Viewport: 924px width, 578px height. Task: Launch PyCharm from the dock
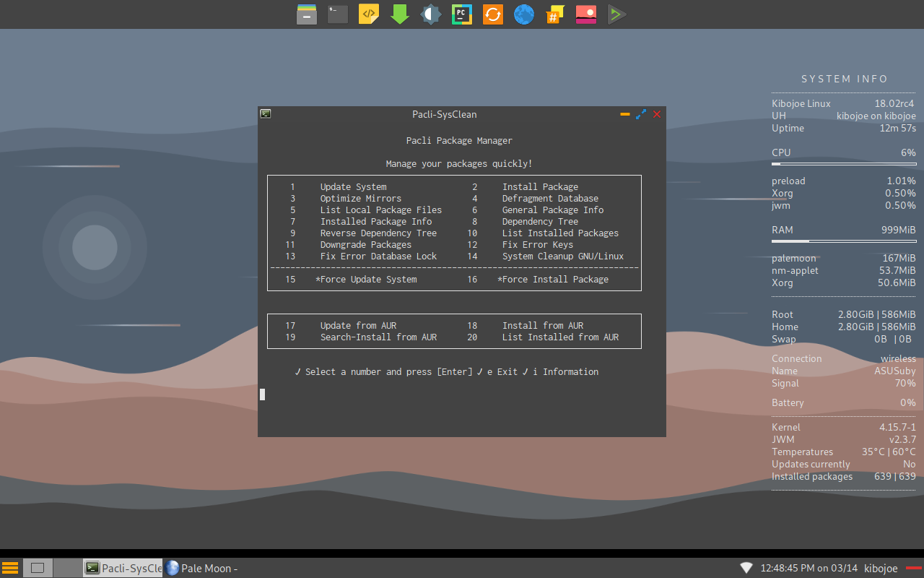462,14
